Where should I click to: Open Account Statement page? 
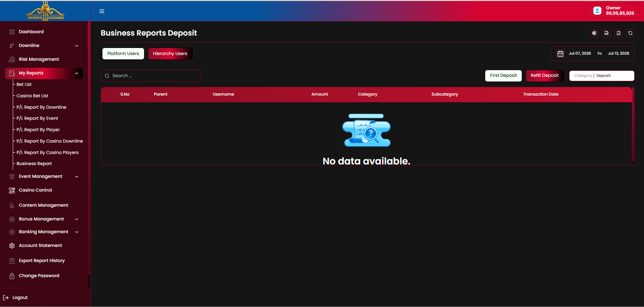(40, 246)
